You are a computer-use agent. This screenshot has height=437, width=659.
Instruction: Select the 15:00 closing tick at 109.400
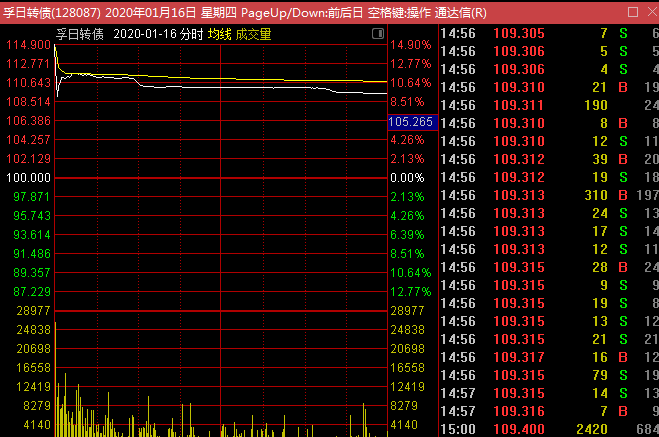[549, 429]
